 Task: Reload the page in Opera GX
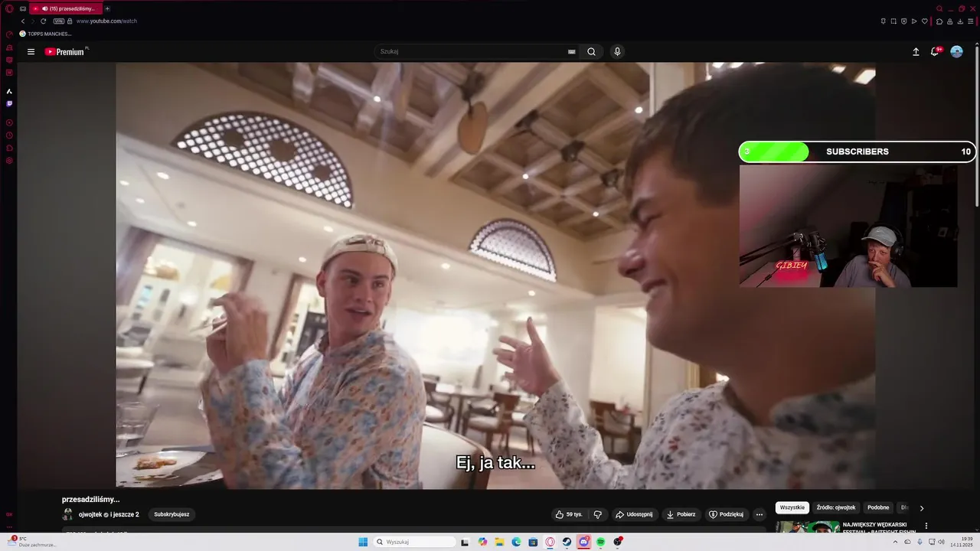point(43,21)
